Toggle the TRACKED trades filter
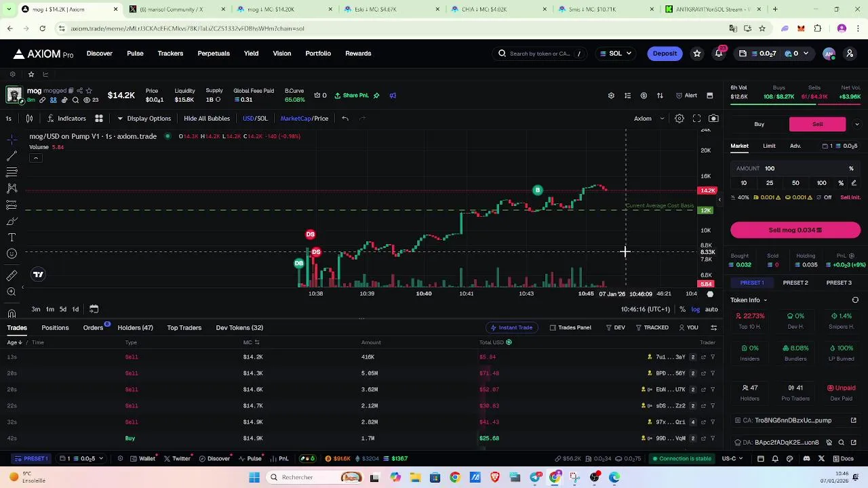868x488 pixels. (652, 328)
